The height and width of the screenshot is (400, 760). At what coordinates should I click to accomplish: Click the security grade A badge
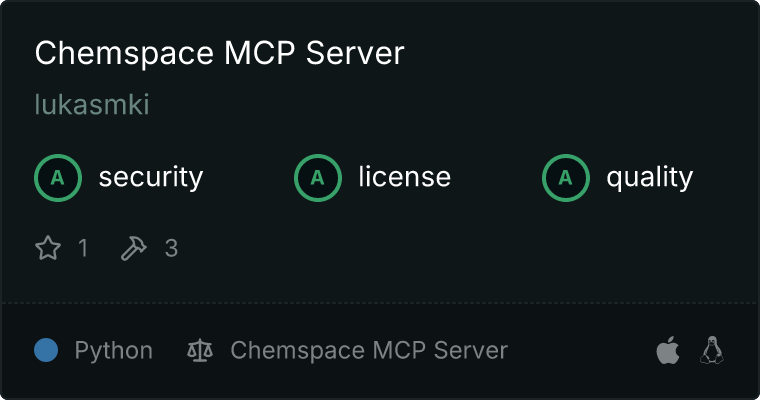click(x=58, y=177)
